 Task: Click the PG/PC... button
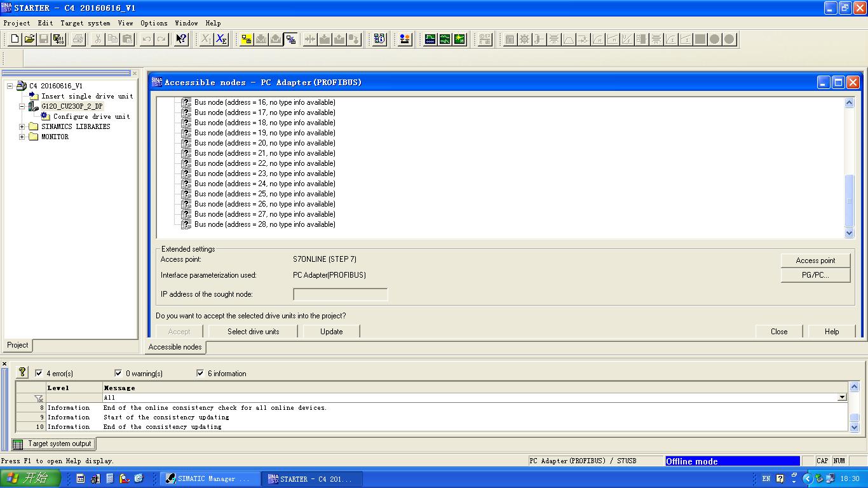tap(816, 275)
